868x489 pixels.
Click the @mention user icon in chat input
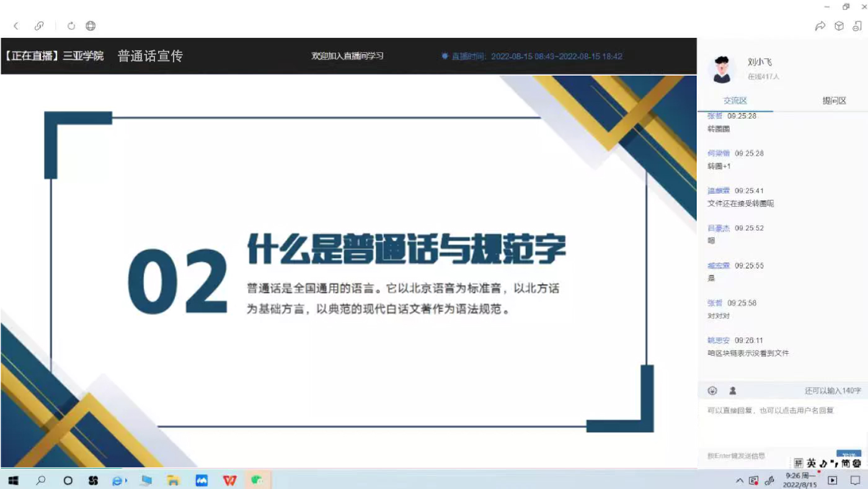[732, 390]
